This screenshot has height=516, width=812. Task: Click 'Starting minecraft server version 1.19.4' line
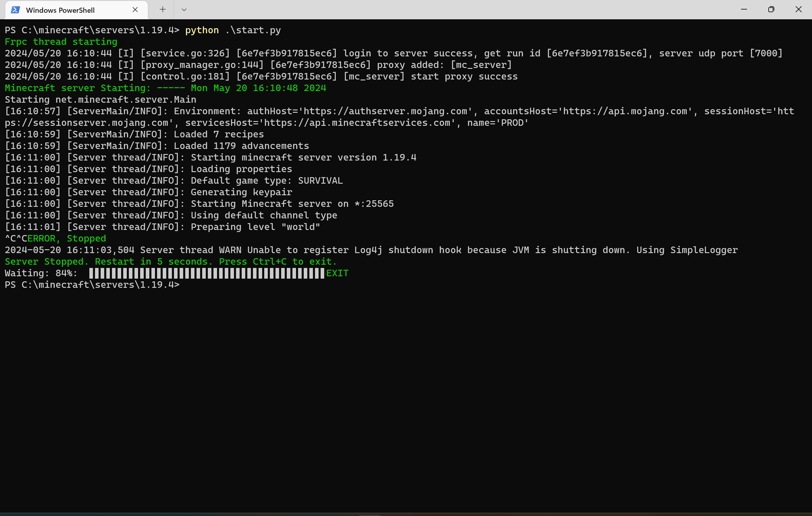tap(211, 157)
